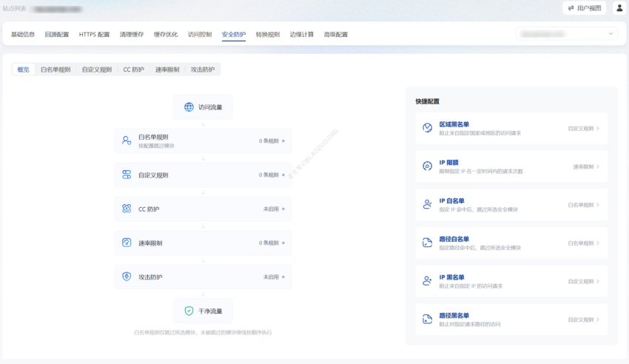Click the user icon in 白名单规则 card
This screenshot has width=629, height=364.
point(127,141)
